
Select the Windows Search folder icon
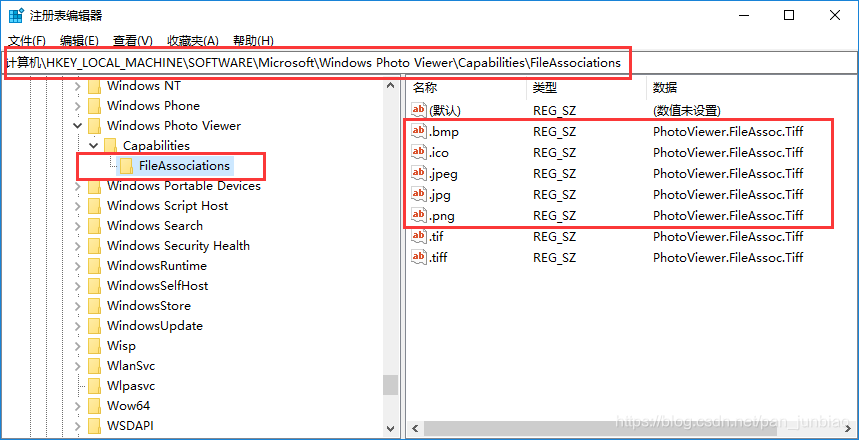tap(95, 226)
